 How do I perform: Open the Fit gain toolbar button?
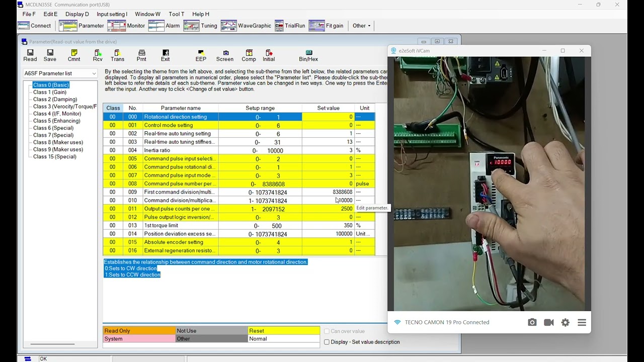[326, 26]
